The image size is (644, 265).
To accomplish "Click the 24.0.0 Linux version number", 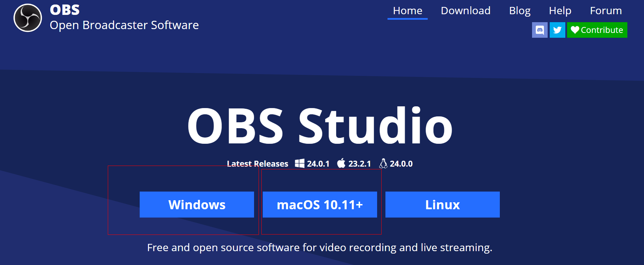I will (x=401, y=164).
